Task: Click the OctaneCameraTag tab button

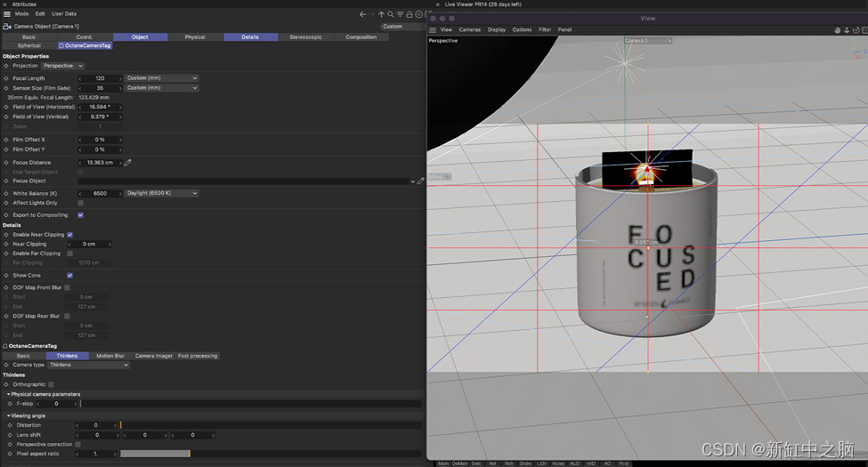Action: (x=85, y=46)
